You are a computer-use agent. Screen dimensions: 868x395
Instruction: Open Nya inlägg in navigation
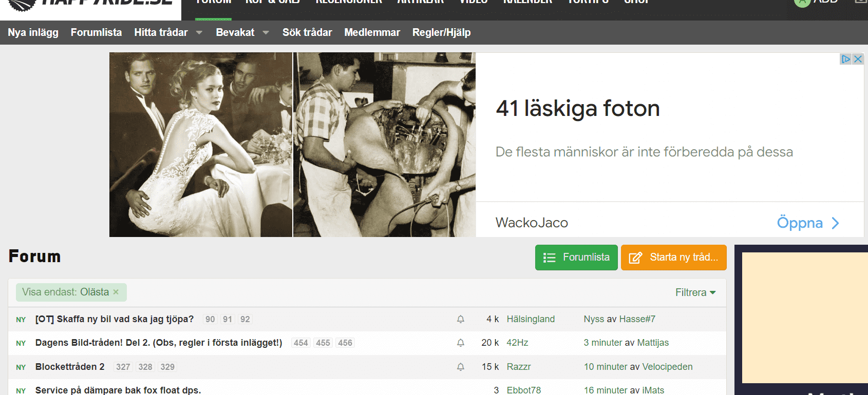[x=33, y=32]
